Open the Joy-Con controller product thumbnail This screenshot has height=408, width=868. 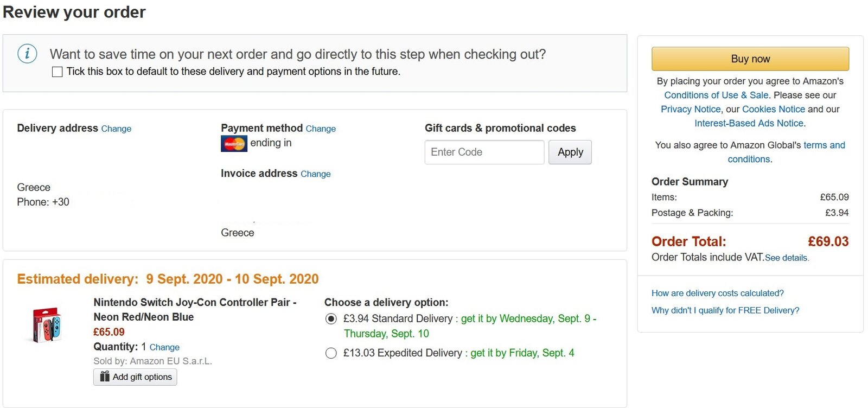(x=47, y=326)
